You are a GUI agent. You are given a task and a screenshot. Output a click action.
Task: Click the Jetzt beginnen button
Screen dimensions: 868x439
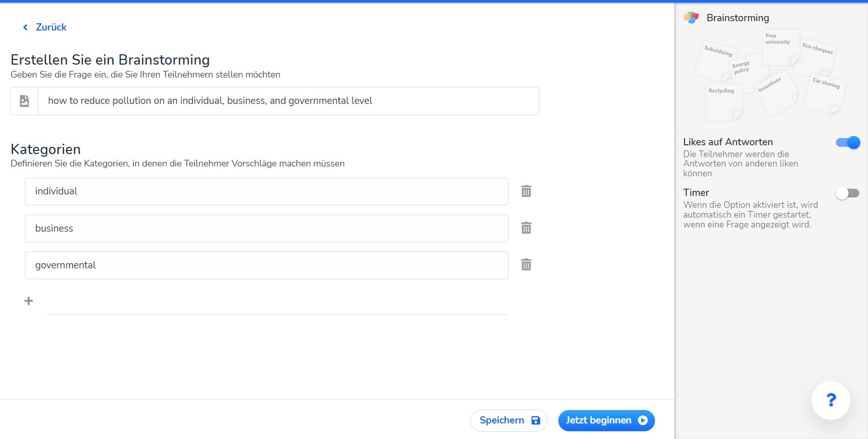606,420
